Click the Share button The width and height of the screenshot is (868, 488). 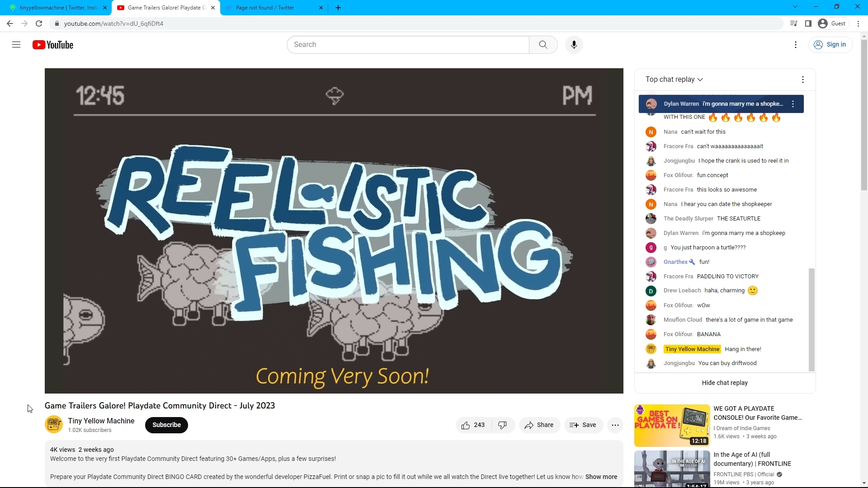(x=539, y=425)
